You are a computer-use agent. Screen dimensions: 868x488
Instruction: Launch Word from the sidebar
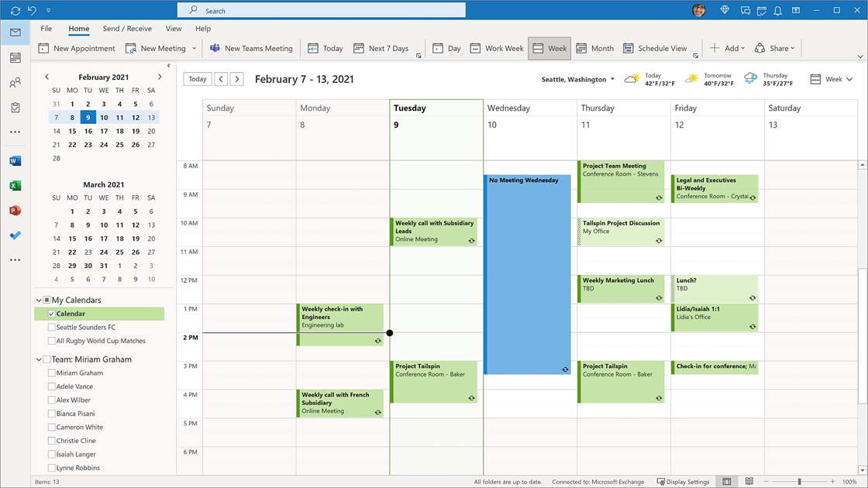click(x=15, y=161)
